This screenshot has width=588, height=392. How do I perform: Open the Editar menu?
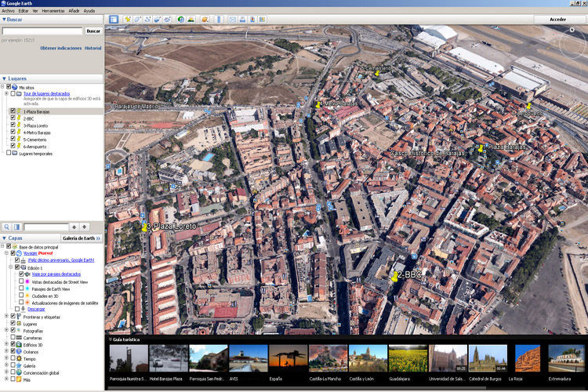click(x=24, y=11)
